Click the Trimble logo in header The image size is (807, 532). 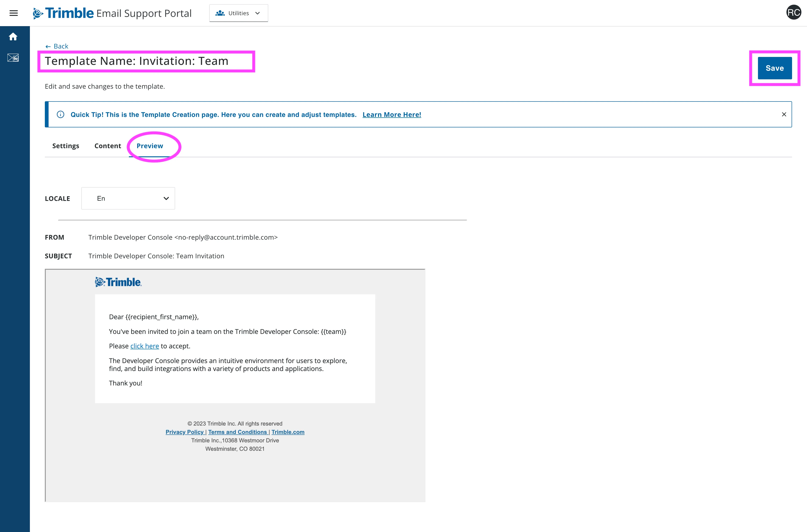(63, 13)
